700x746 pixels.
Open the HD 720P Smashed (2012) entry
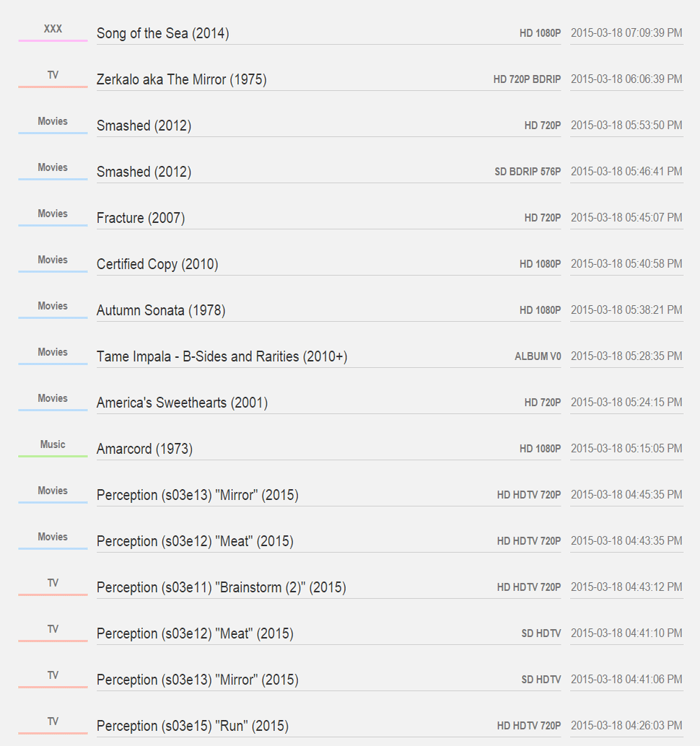tap(144, 126)
